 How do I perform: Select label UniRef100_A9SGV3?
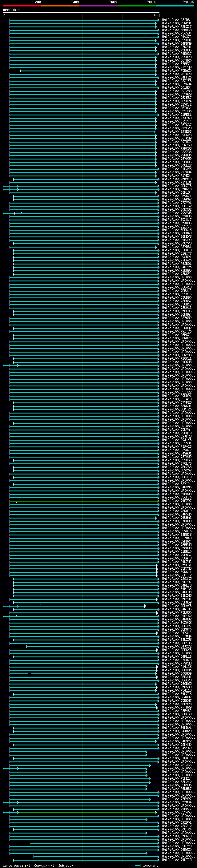[177, 135]
